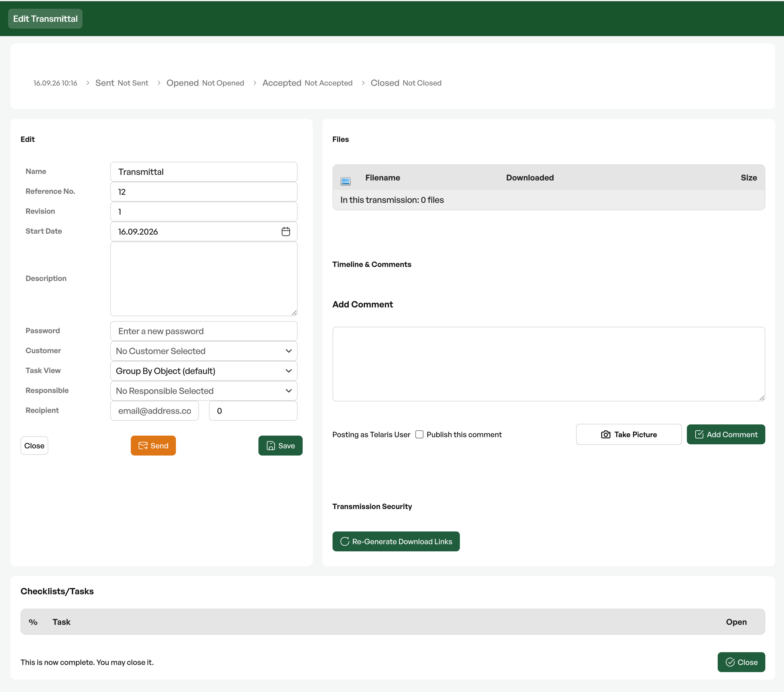784x692 pixels.
Task: Click the image icon in Files header
Action: coord(346,181)
